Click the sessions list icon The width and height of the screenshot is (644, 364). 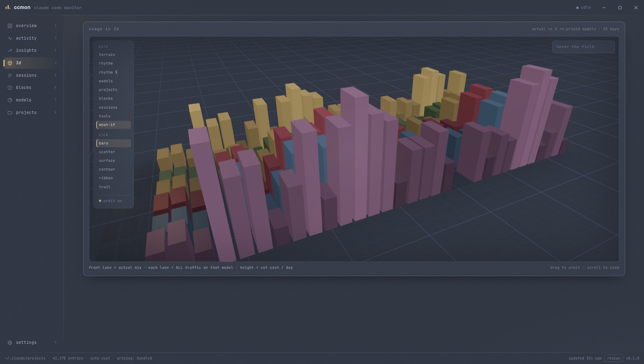coord(10,75)
